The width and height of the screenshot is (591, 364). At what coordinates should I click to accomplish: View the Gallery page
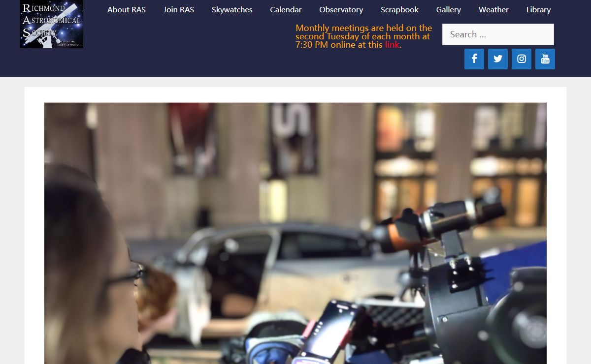(448, 10)
